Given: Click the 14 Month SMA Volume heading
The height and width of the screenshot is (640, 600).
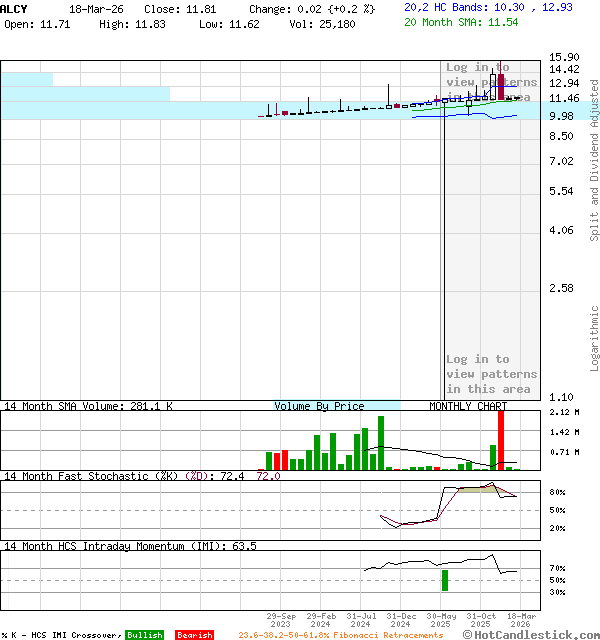Looking at the screenshot, I should (x=88, y=406).
